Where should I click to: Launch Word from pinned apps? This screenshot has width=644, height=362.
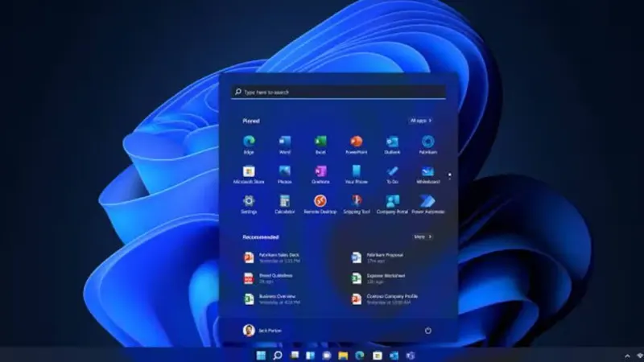point(285,145)
